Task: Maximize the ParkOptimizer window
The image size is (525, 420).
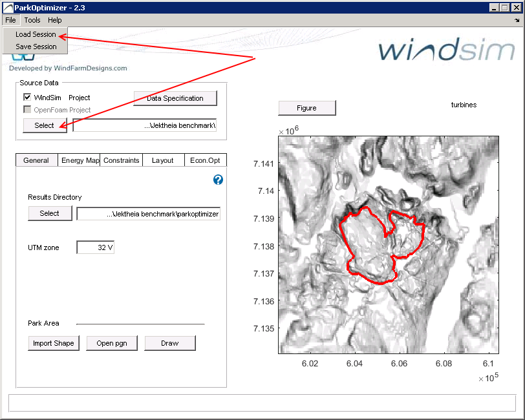Action: click(505, 7)
